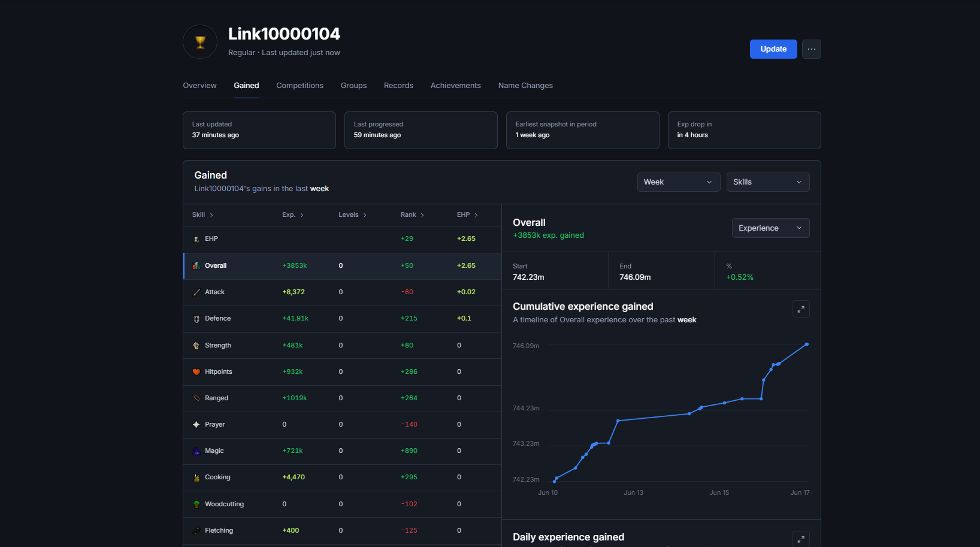Select the Prayer star icon
The image size is (980, 547).
[196, 425]
